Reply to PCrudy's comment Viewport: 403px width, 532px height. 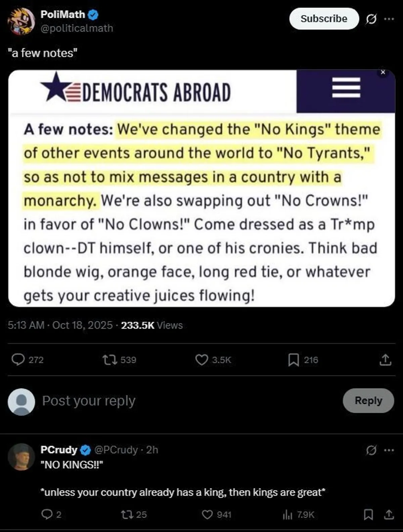(47, 514)
